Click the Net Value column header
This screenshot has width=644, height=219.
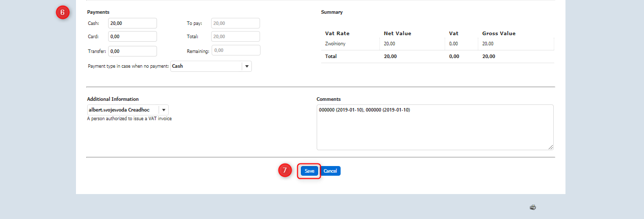397,34
